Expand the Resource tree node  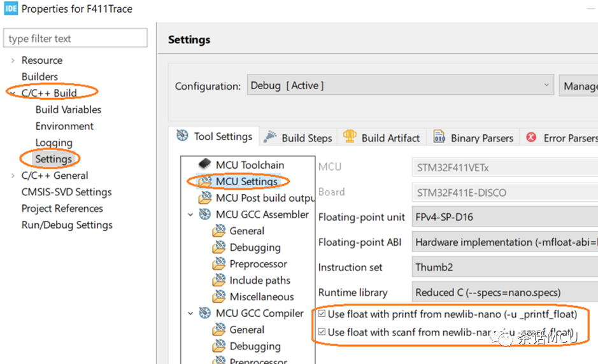point(13,60)
